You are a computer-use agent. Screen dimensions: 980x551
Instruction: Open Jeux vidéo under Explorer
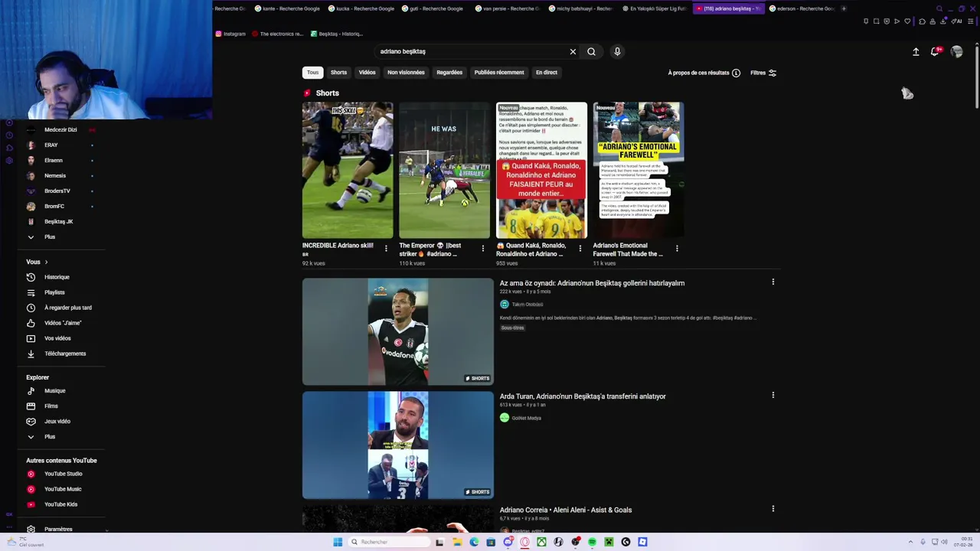(57, 421)
